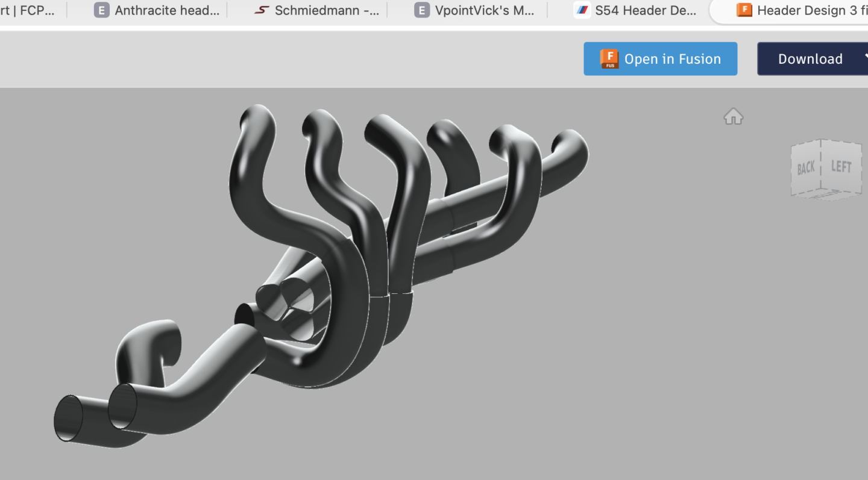Reset view with the home icon
868x480 pixels.
click(733, 116)
